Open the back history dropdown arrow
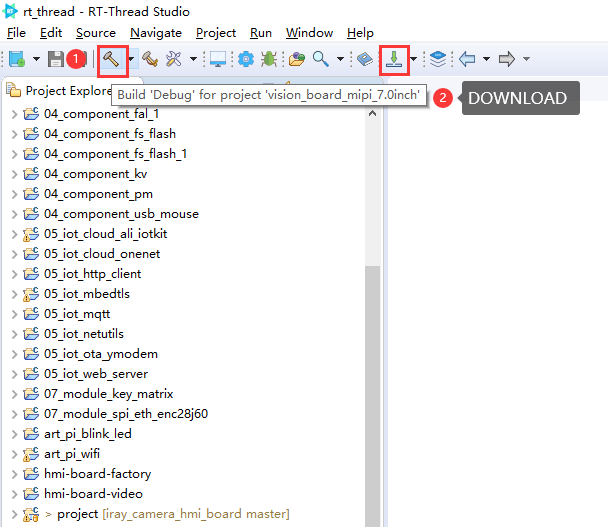Screen dimensions: 608x527 point(486,59)
